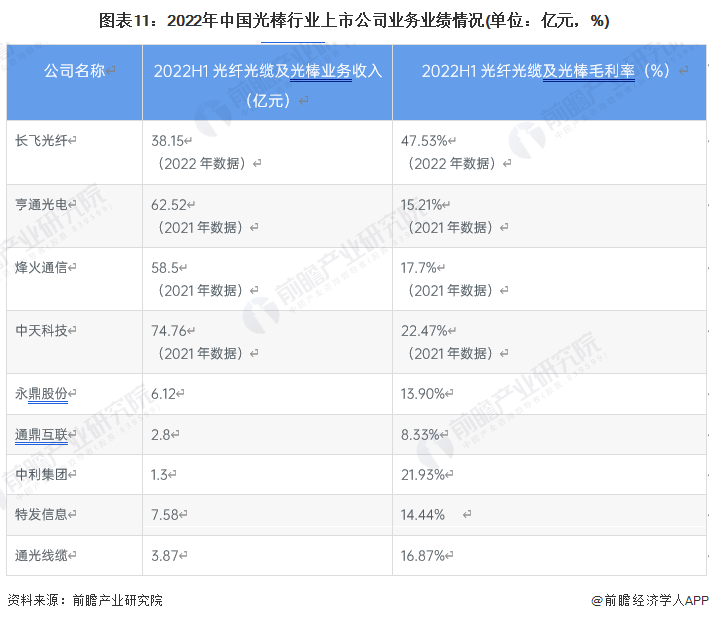Click gross margin value 47.53%
Screen dimensions: 709x621
pos(424,141)
